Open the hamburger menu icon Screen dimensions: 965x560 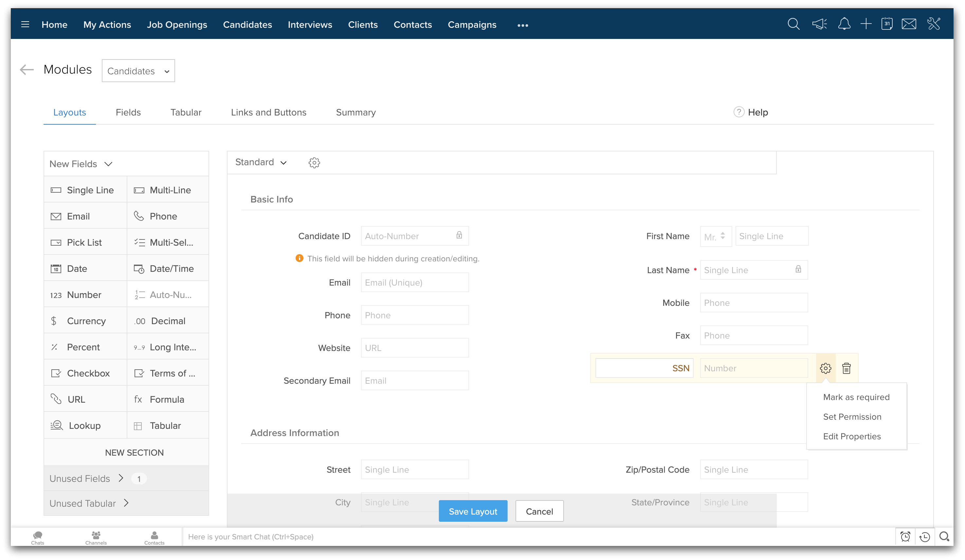25,25
